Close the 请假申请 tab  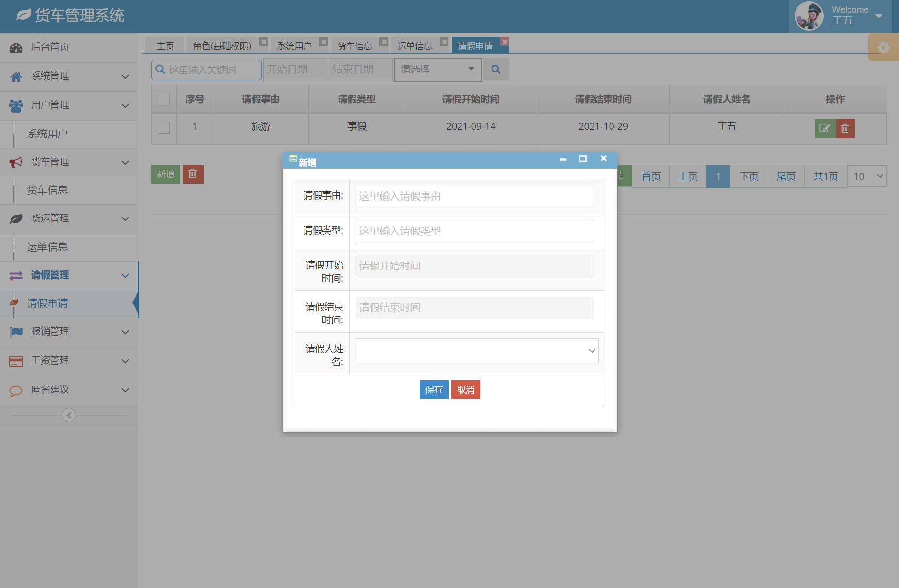[x=504, y=41]
